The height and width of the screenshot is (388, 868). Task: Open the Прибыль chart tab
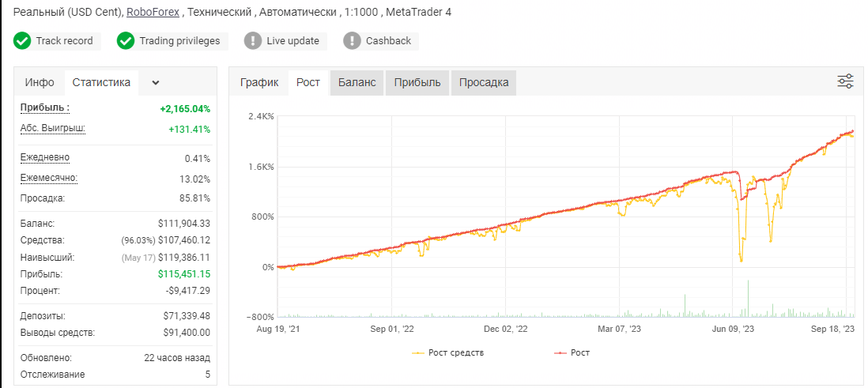(x=417, y=82)
